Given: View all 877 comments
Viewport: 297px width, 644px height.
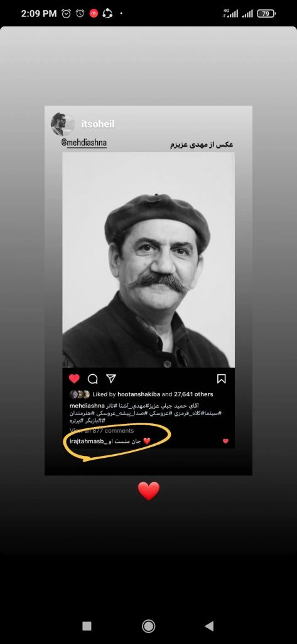Looking at the screenshot, I should pos(102,430).
